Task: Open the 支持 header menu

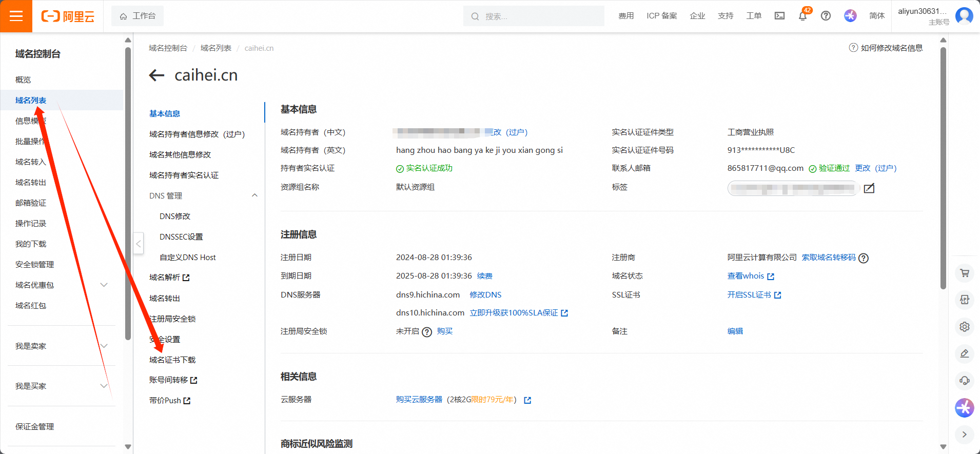Action: (x=726, y=16)
